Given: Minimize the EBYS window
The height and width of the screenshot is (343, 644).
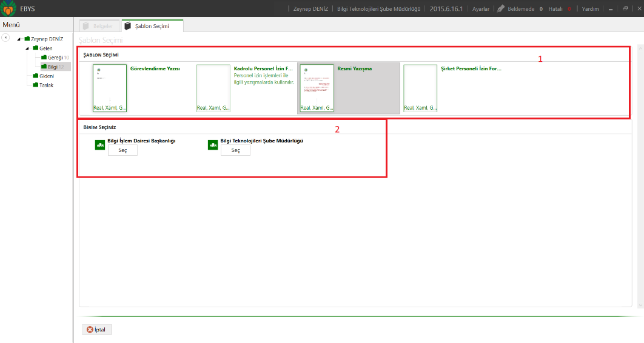Looking at the screenshot, I should [x=611, y=8].
